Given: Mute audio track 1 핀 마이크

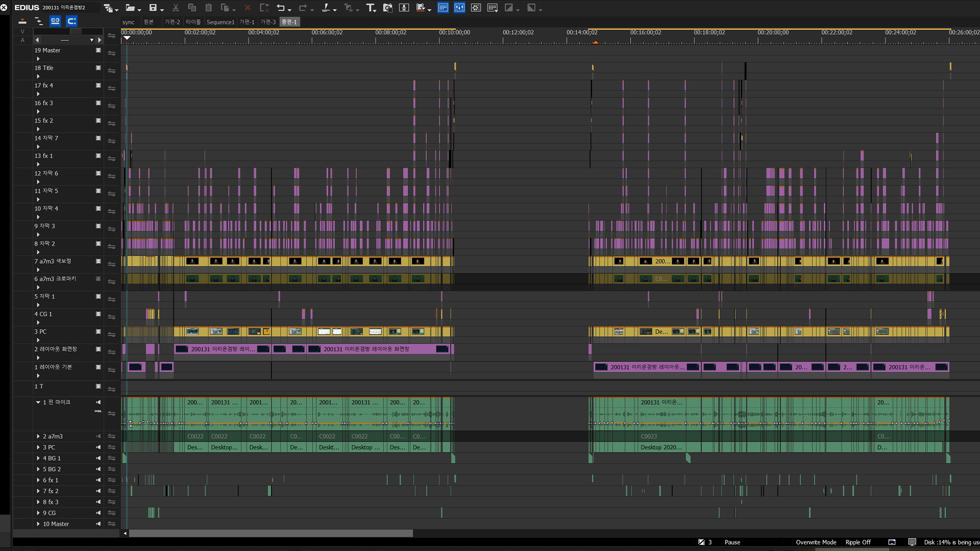Looking at the screenshot, I should pos(98,402).
